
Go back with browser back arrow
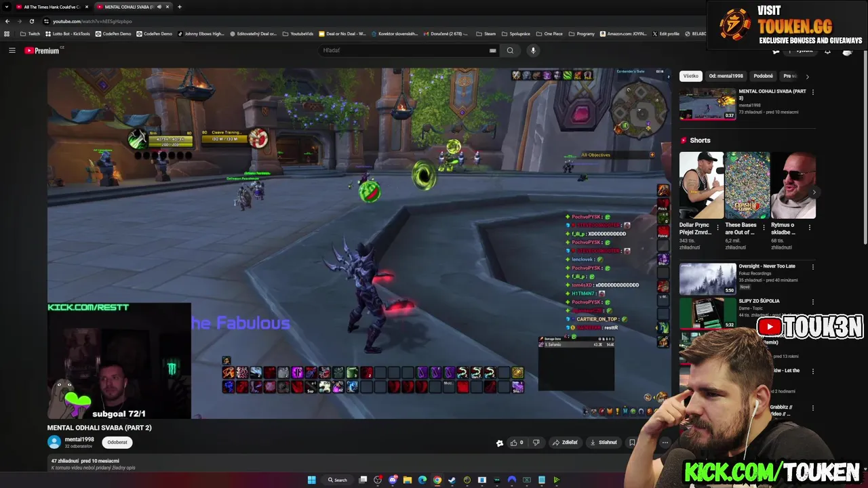tap(7, 21)
